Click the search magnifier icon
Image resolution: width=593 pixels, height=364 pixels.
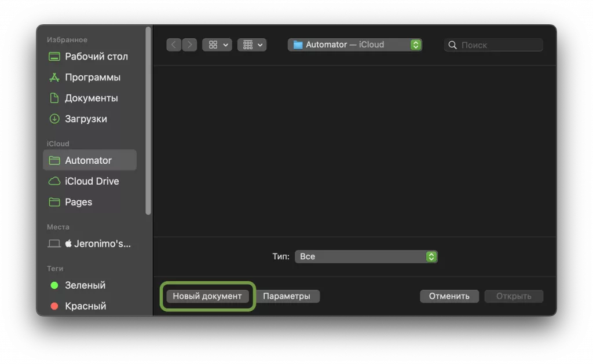pos(452,44)
